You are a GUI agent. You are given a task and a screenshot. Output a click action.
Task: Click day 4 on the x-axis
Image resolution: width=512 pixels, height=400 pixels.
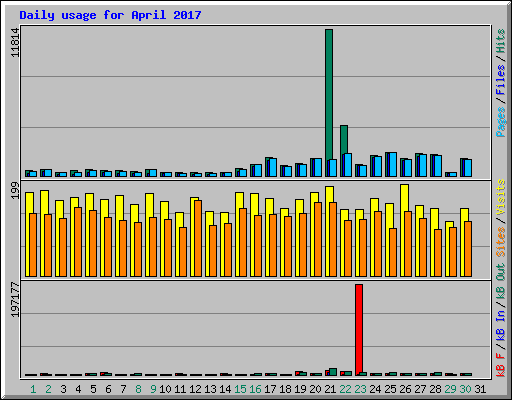pyautogui.click(x=78, y=389)
